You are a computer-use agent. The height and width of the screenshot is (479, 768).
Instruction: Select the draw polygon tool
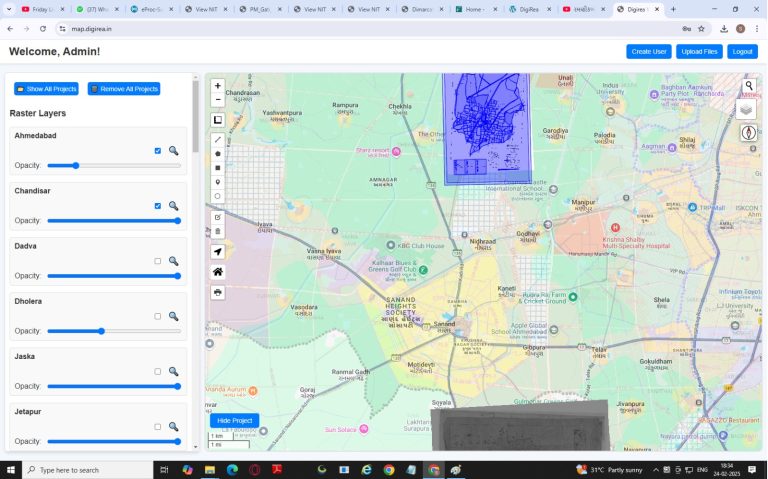tap(218, 154)
